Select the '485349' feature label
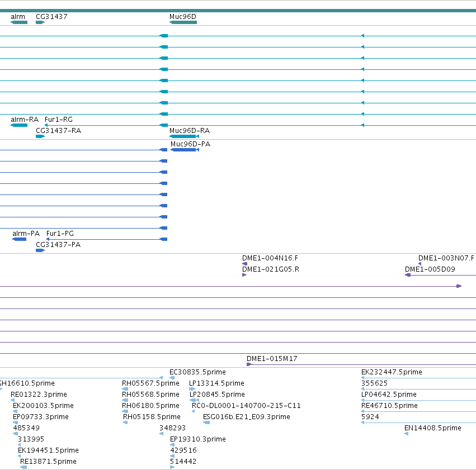The height and width of the screenshot is (470, 476). (26, 428)
